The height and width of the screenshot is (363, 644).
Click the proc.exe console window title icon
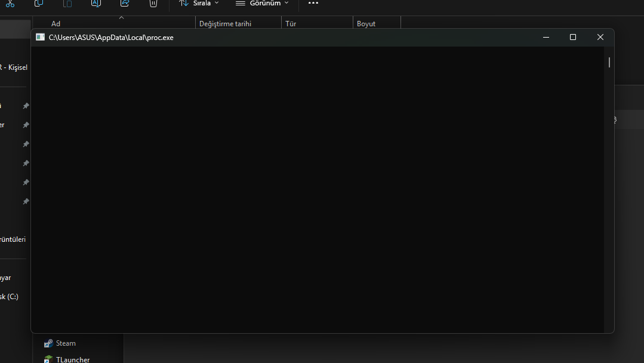pyautogui.click(x=40, y=38)
